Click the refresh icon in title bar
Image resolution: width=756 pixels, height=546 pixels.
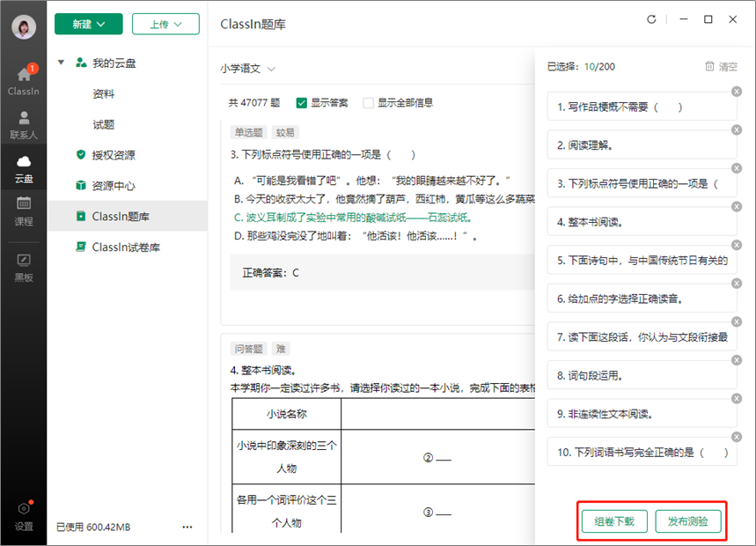pos(651,19)
